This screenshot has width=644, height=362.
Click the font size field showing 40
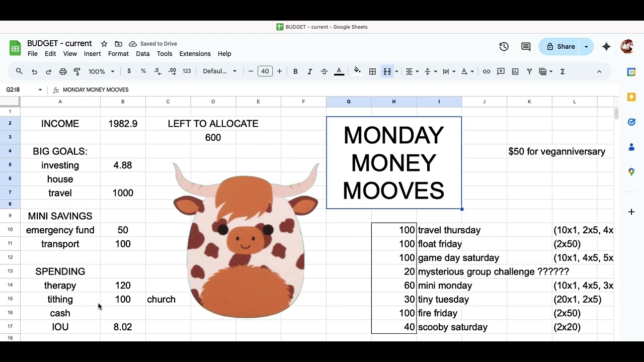[x=265, y=71]
